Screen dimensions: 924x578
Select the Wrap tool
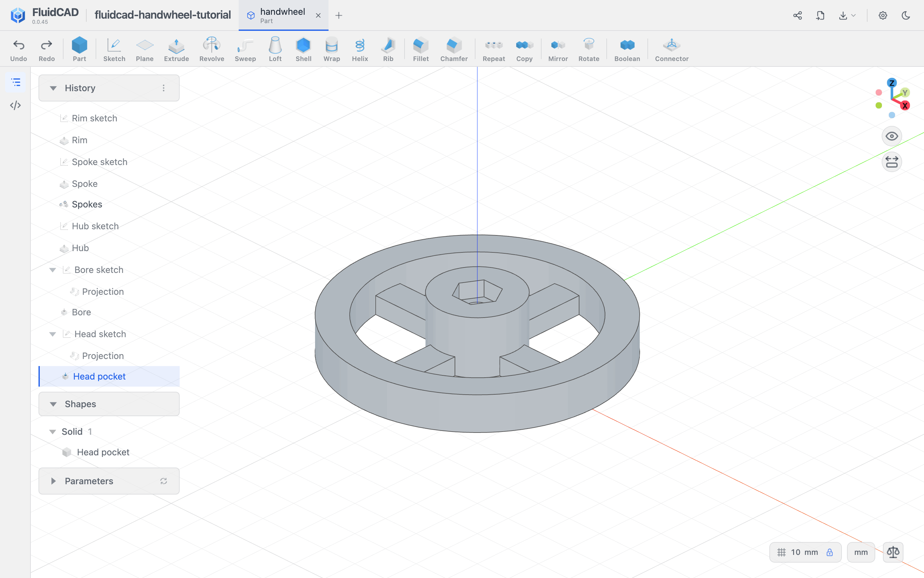pyautogui.click(x=331, y=49)
